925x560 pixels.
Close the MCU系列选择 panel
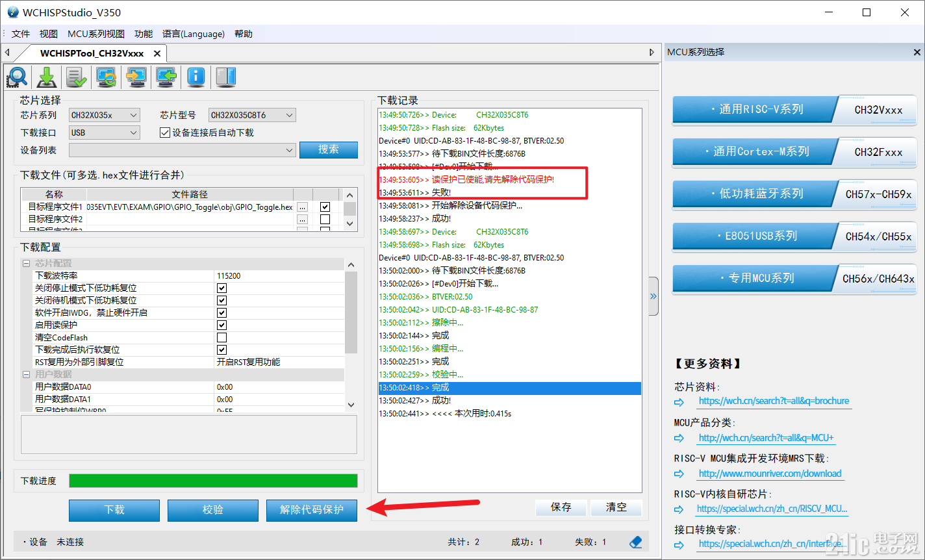[x=917, y=53]
